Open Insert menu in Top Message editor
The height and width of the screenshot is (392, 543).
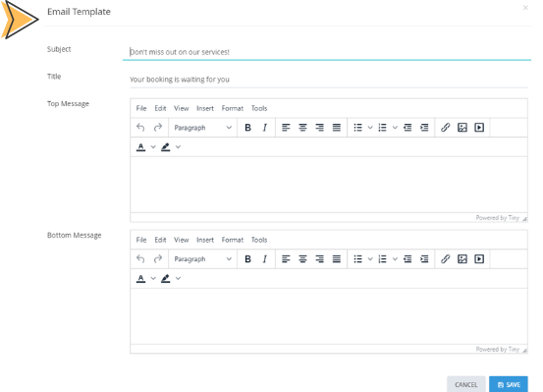click(x=205, y=108)
